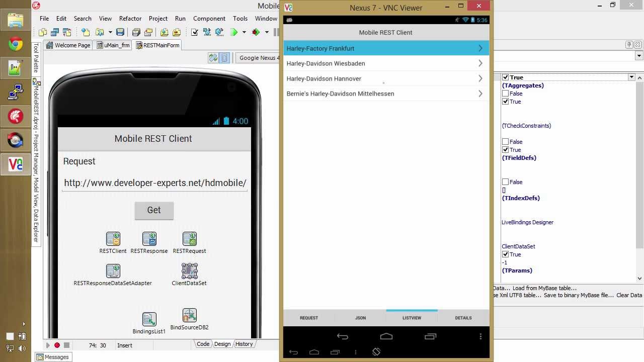
Task: Uncheck the True box below ClientDataSet
Action: tap(506, 254)
